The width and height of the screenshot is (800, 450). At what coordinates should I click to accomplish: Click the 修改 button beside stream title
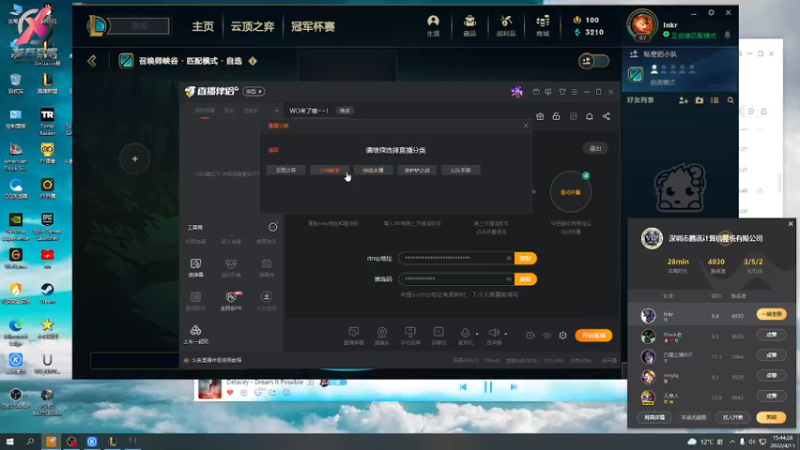coord(345,111)
